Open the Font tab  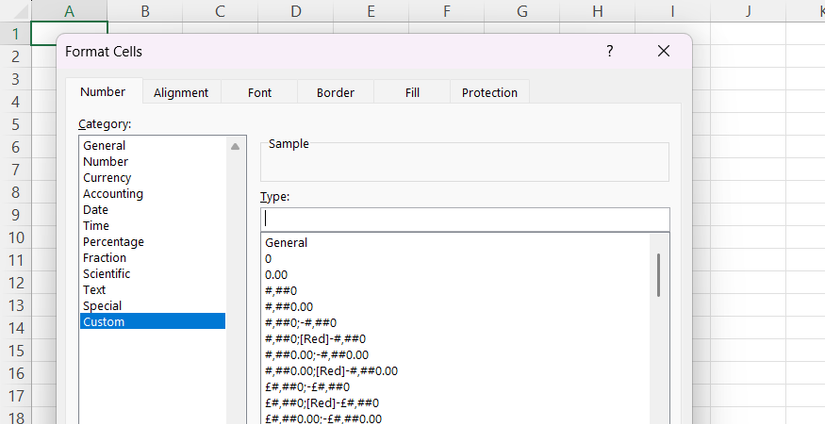tap(259, 93)
